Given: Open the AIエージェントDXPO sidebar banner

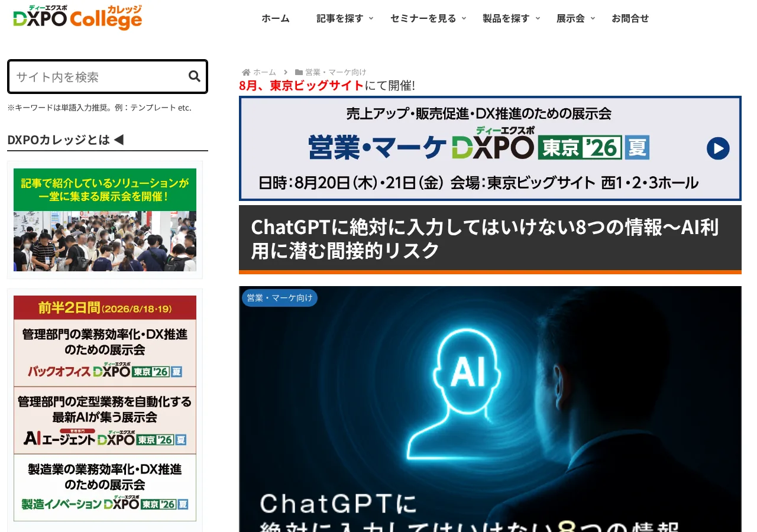Looking at the screenshot, I should (x=105, y=420).
